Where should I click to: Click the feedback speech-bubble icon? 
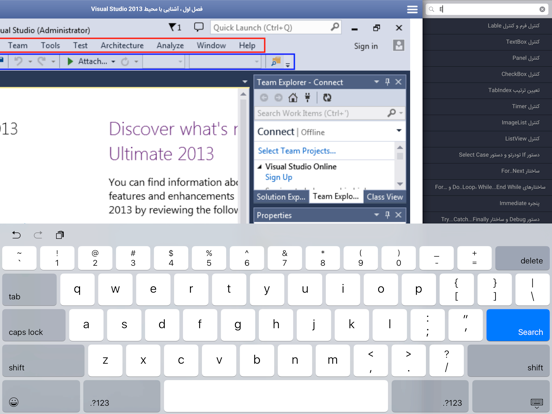click(x=199, y=27)
